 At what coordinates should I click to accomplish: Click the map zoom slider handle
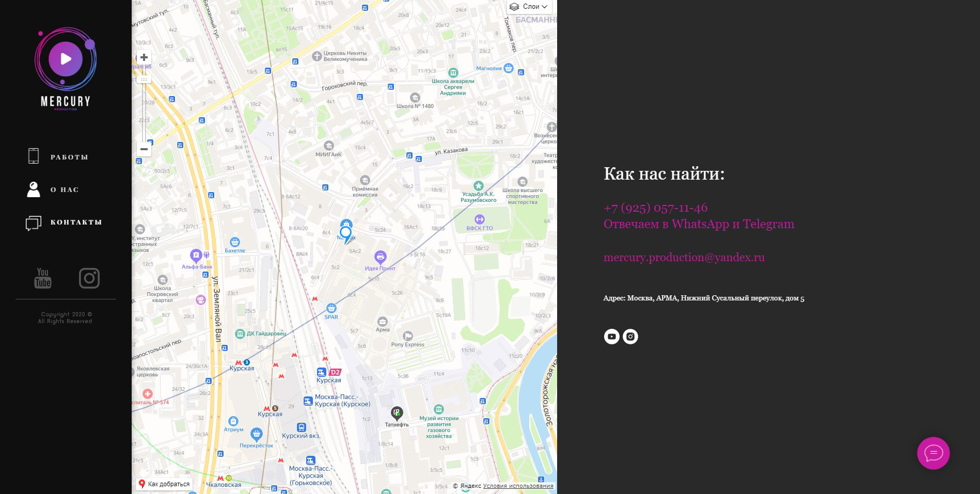pyautogui.click(x=144, y=79)
